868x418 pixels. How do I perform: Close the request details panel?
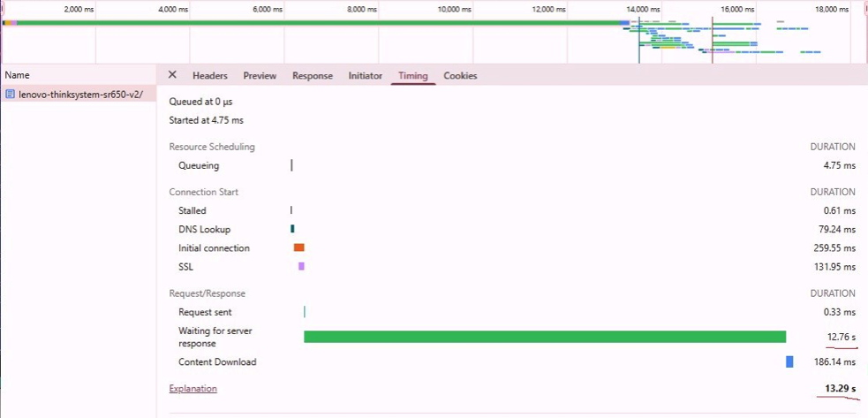(172, 75)
